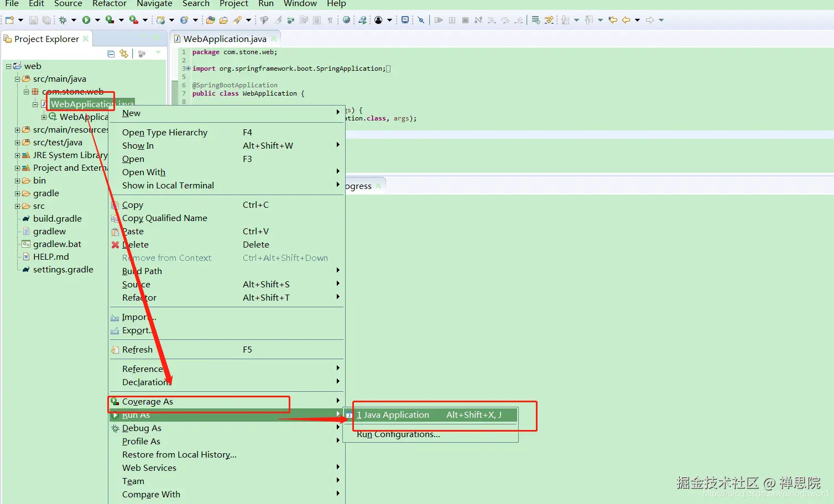834x504 pixels.
Task: Select settings.gradle file in tree
Action: (63, 270)
